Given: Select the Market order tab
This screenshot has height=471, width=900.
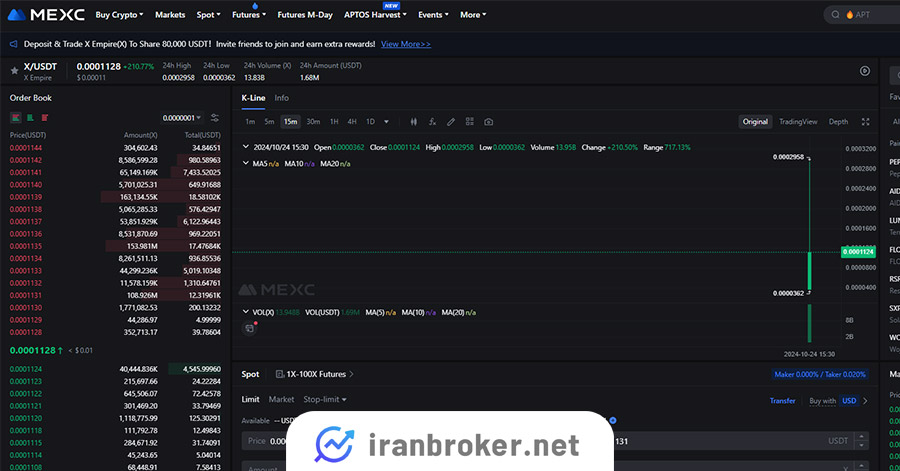Looking at the screenshot, I should [x=281, y=399].
